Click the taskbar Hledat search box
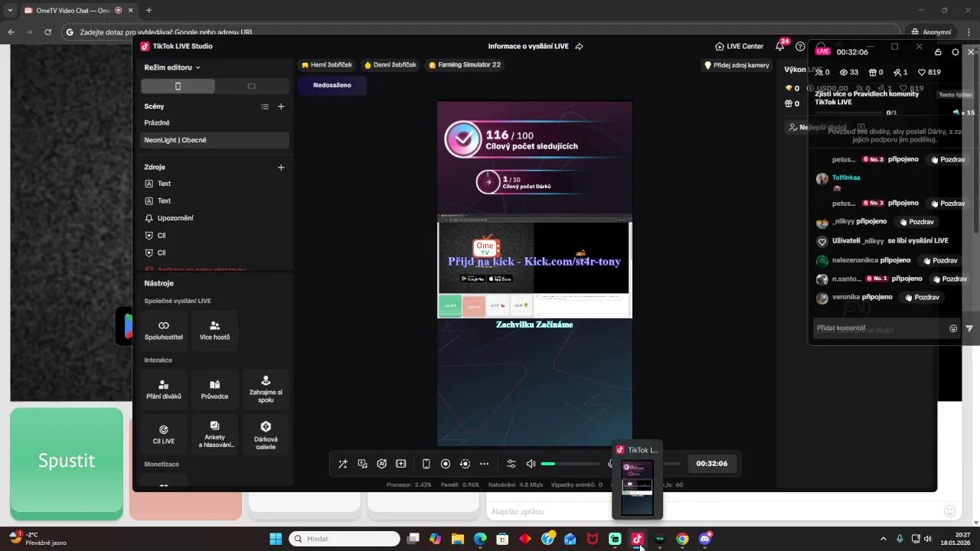Image resolution: width=980 pixels, height=551 pixels. click(345, 539)
